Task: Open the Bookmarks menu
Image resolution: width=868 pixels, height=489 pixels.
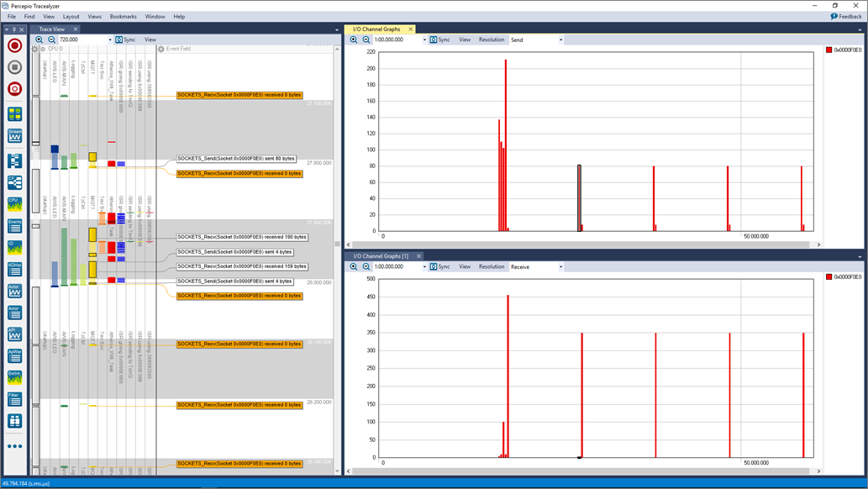Action: 123,17
